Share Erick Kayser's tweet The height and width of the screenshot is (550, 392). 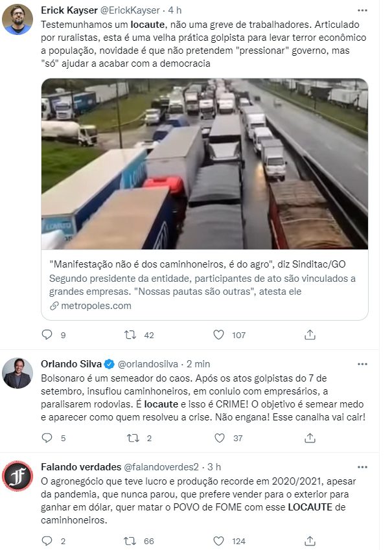[x=310, y=335]
